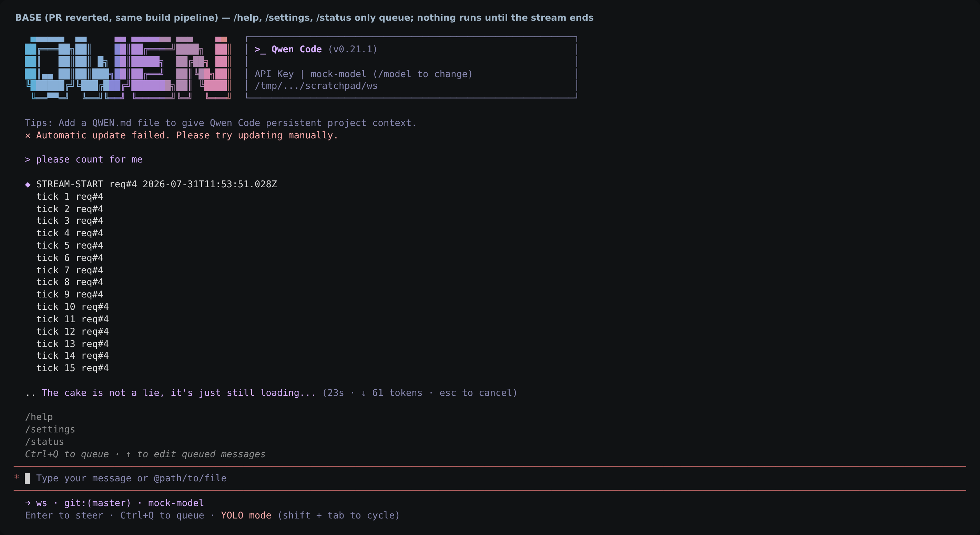Click the line 'tick 14 req#4'
980x535 pixels.
click(x=72, y=356)
